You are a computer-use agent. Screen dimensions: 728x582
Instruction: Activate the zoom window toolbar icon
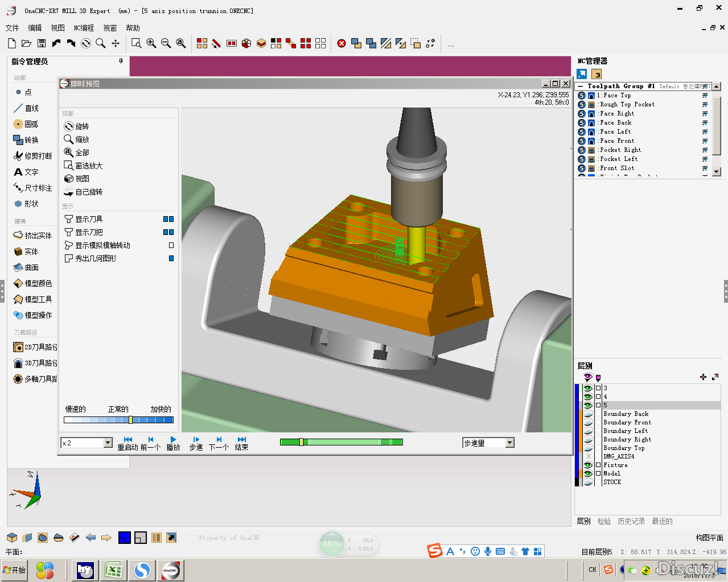tap(136, 43)
